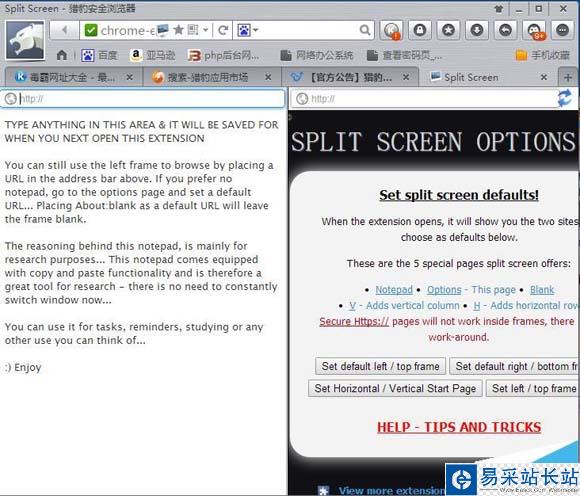Click Set Horizontal / Vertical Start Page button
This screenshot has width=580, height=496.
point(395,388)
